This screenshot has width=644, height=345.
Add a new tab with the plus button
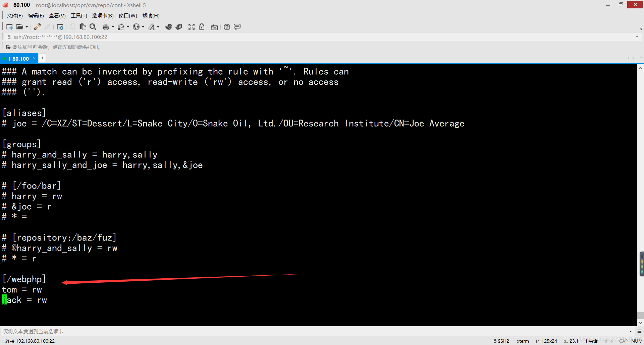coord(42,58)
